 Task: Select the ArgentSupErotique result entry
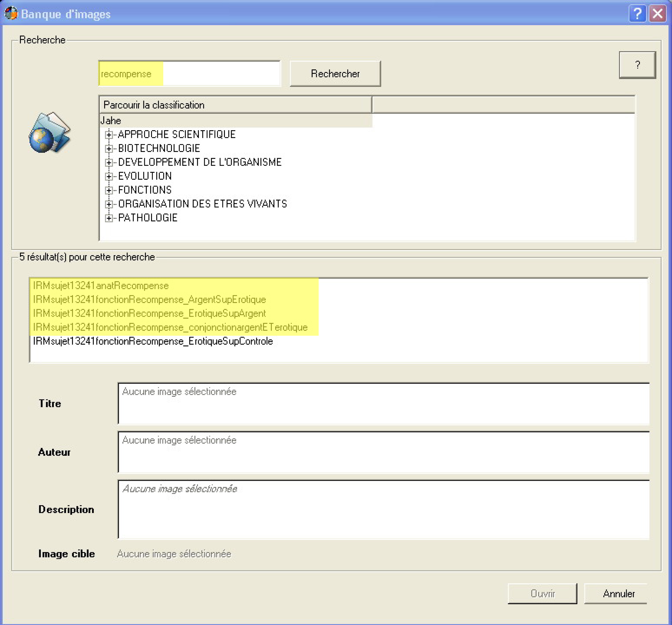[149, 300]
